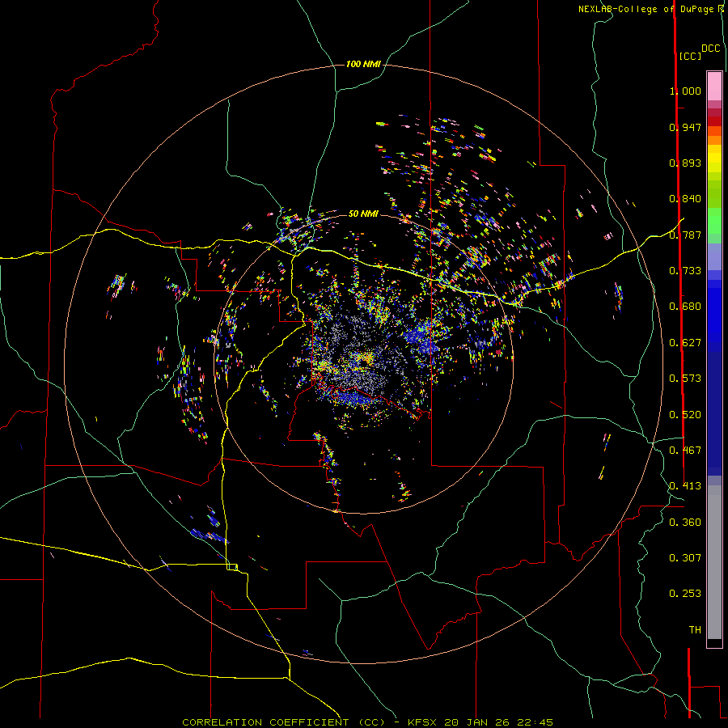This screenshot has width=728, height=728.
Task: Click the 0.520 value on the color scale
Action: (x=685, y=415)
